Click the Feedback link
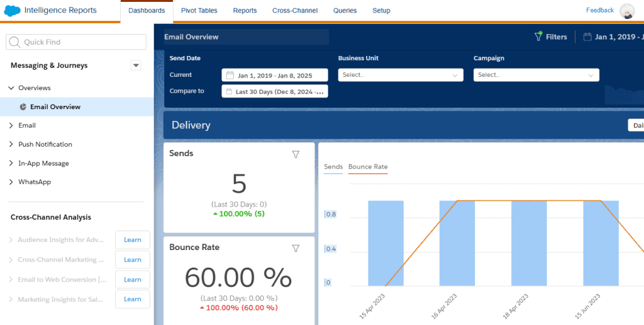 [599, 10]
